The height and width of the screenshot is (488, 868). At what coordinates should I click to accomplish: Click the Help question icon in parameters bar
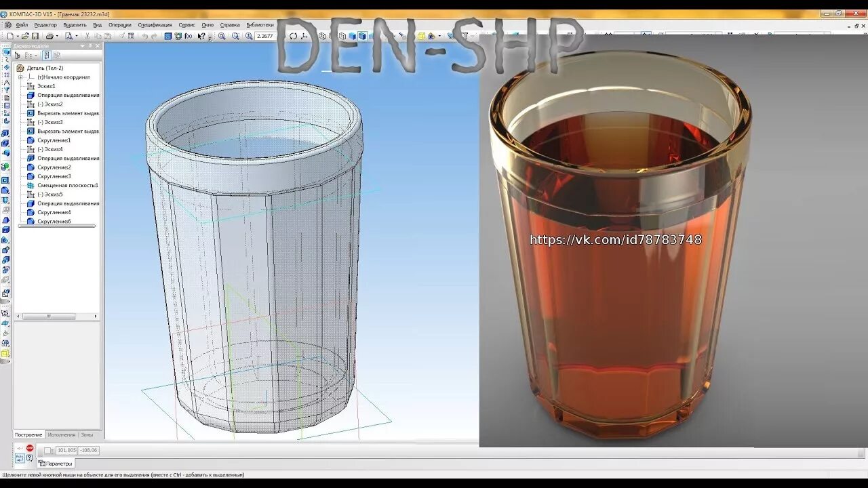pos(29,458)
